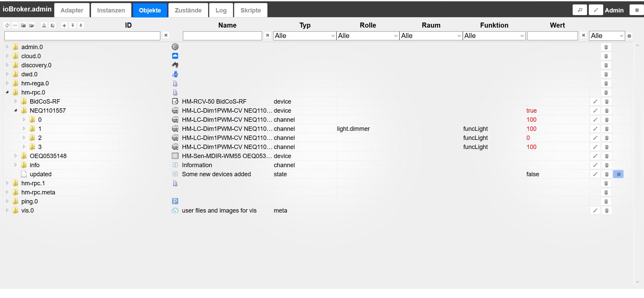This screenshot has height=298, width=644.
Task: Clear the Name filter field
Action: (267, 35)
